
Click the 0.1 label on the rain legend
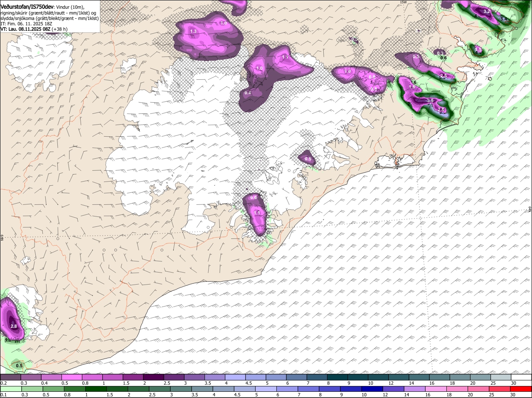3,395
